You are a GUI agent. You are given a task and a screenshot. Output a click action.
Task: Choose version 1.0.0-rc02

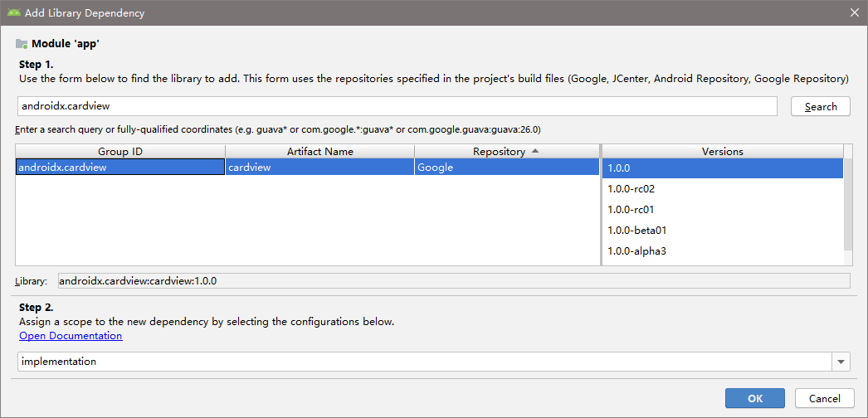coord(723,188)
